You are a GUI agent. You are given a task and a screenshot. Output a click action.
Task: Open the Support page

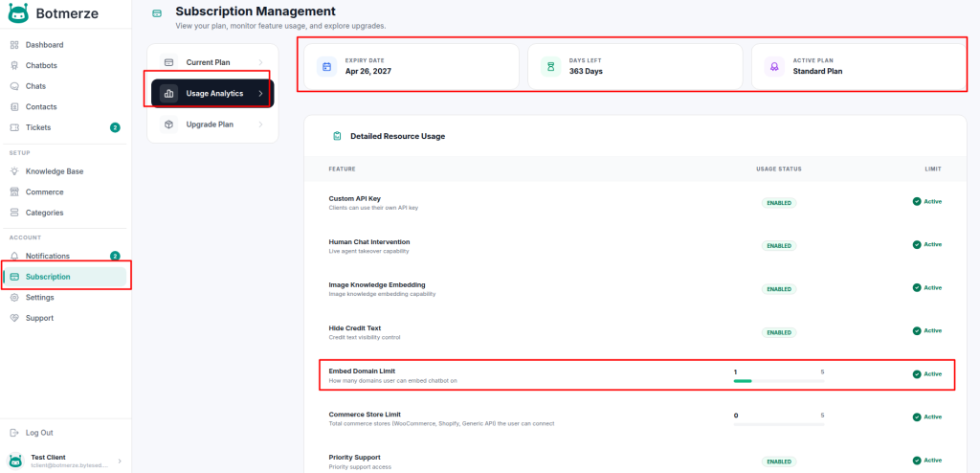[65, 318]
